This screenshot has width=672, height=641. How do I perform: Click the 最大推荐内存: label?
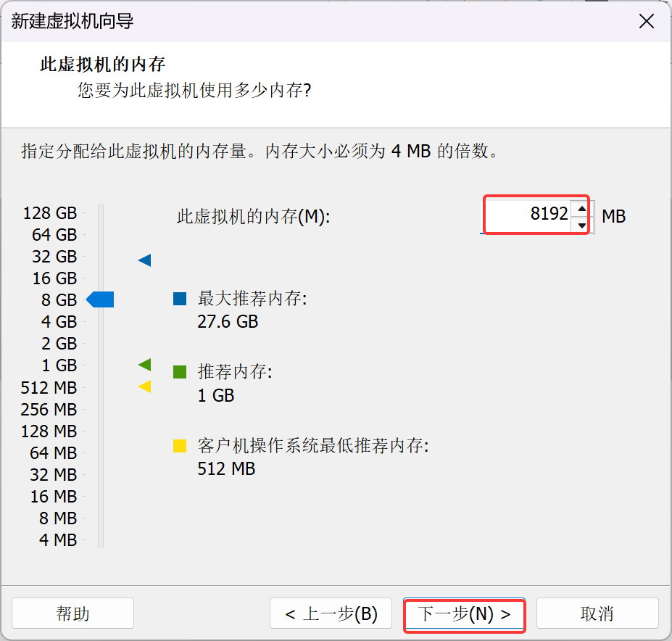tap(252, 299)
